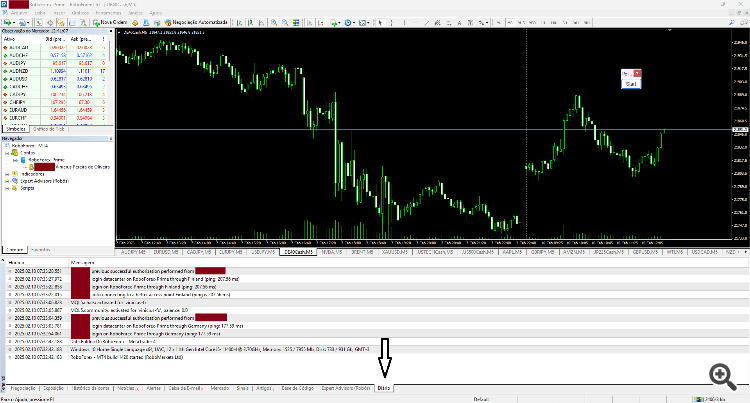
Task: Open the Histórico de conta terminal tab
Action: [90, 388]
